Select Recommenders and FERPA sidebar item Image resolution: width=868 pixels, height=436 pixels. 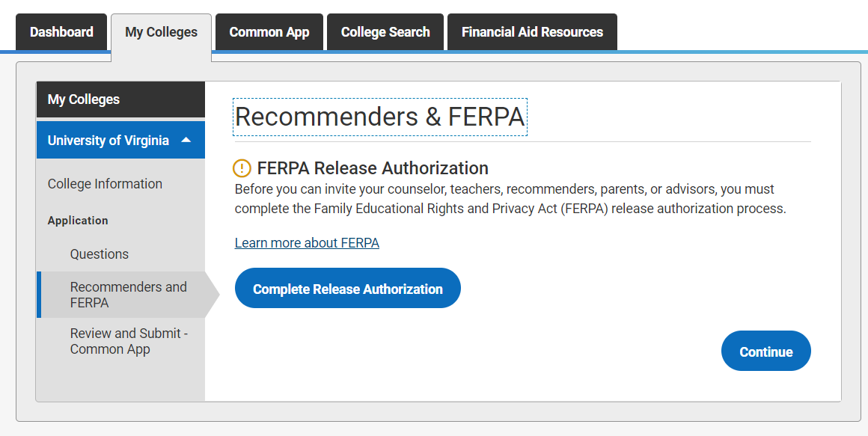[x=129, y=295]
